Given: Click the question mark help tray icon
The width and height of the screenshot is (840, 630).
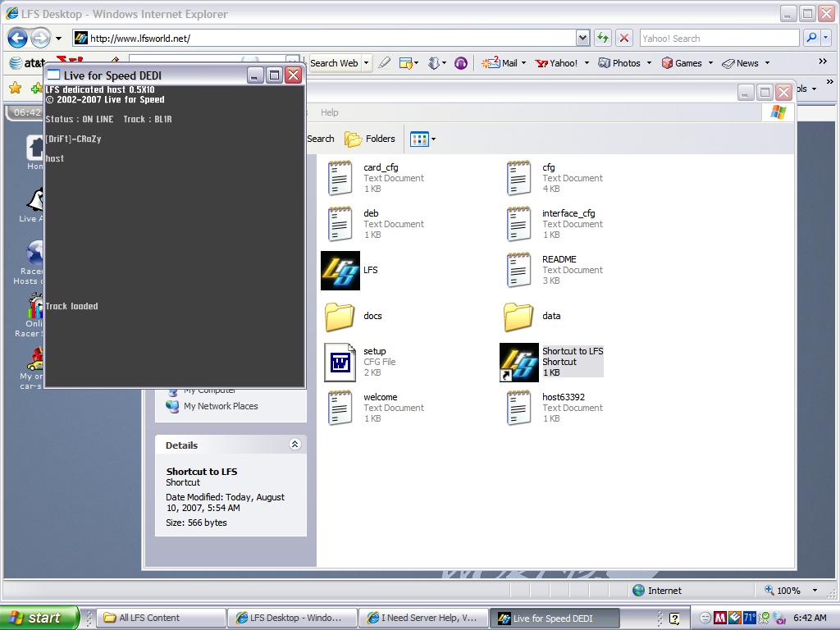Looking at the screenshot, I should tap(674, 619).
